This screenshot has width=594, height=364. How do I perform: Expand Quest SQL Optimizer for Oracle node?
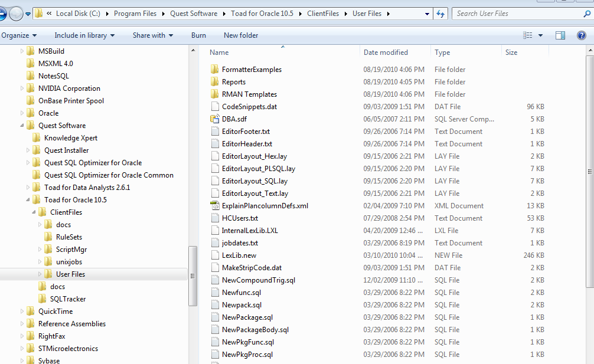click(28, 162)
